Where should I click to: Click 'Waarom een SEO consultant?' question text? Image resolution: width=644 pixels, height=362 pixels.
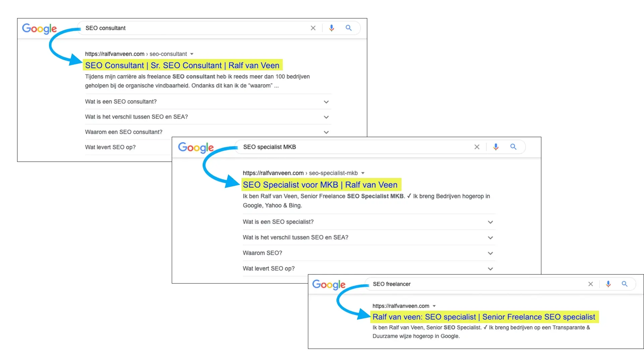tap(124, 132)
